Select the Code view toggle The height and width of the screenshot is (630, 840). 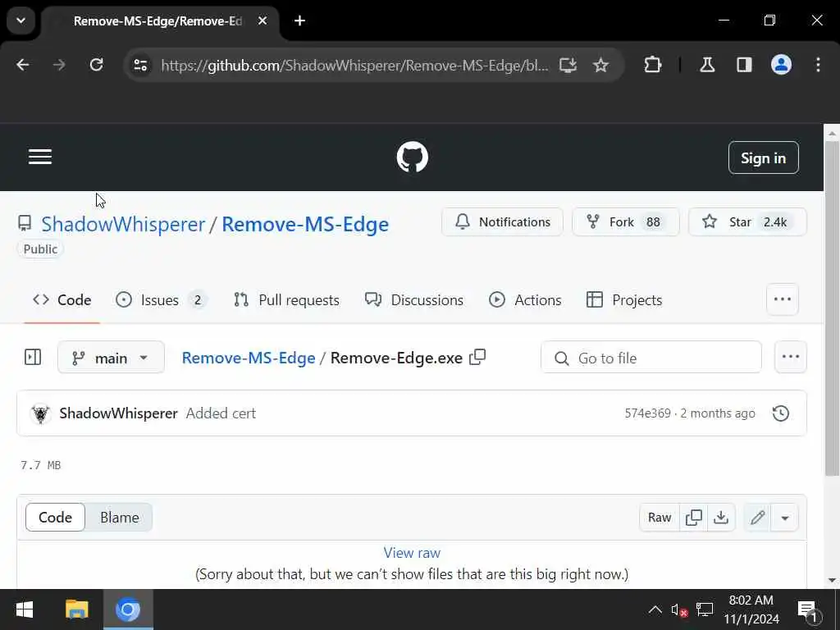55,518
